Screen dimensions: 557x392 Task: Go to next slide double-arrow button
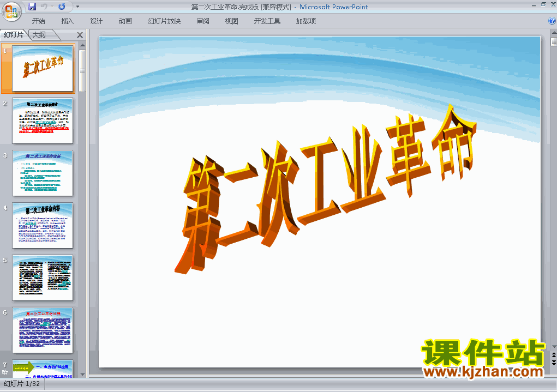click(554, 362)
